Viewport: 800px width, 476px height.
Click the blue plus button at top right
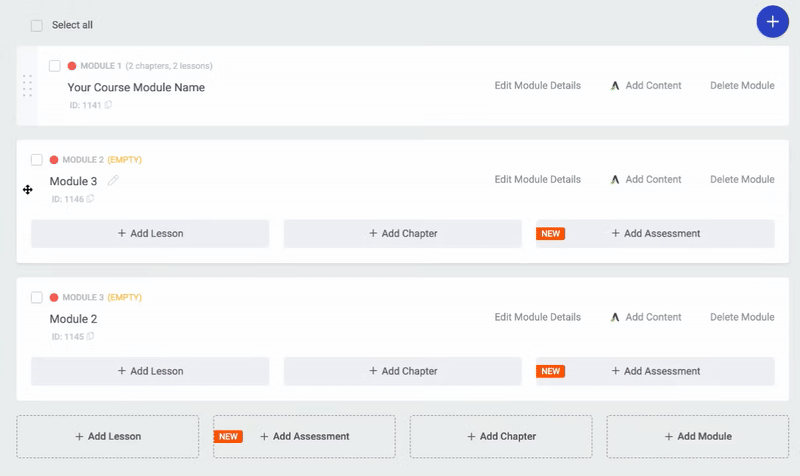pos(772,21)
